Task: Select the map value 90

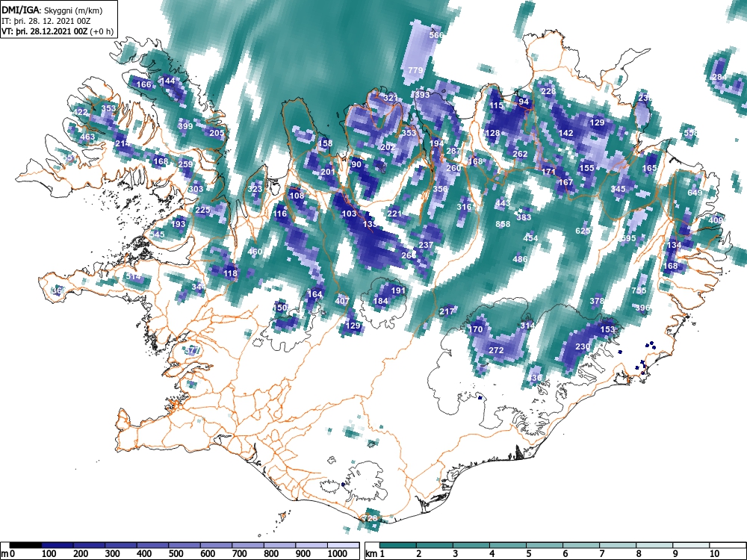Action: 356,164
